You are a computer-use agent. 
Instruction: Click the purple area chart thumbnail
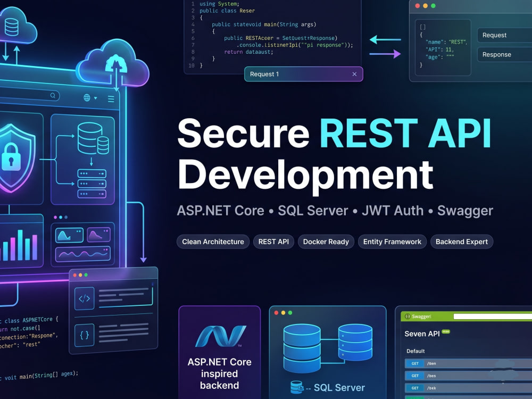[x=99, y=235]
